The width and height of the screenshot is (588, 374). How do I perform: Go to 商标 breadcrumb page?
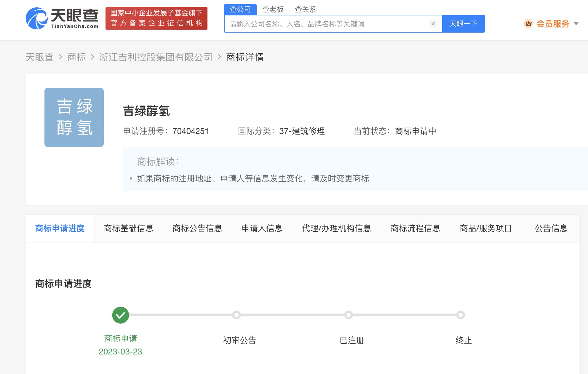coord(76,57)
